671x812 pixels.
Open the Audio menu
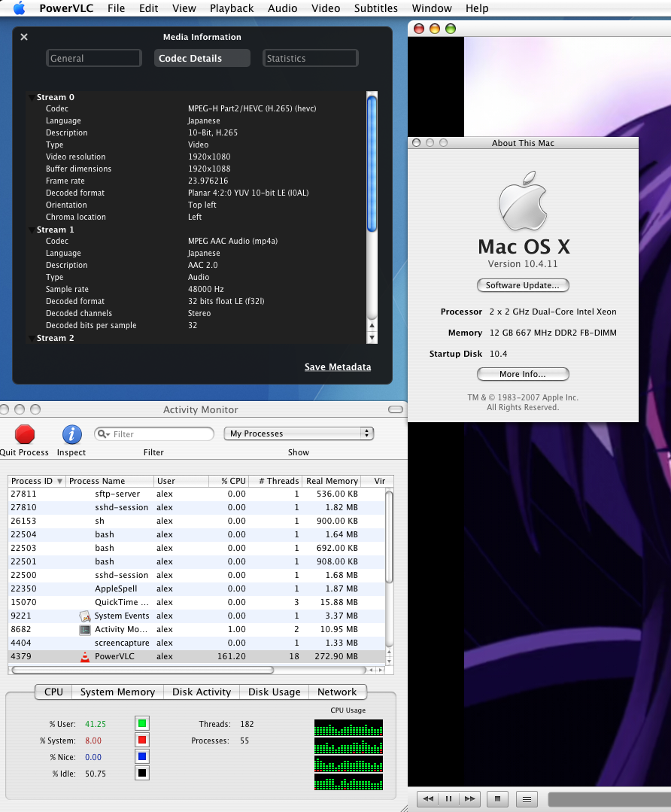point(282,8)
